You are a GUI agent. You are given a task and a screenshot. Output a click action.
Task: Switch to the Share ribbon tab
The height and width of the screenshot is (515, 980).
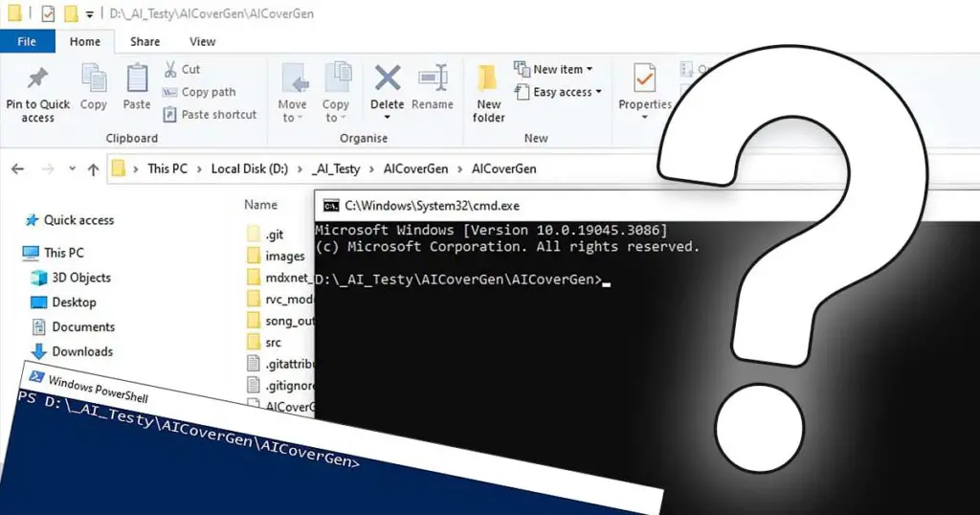tap(145, 41)
